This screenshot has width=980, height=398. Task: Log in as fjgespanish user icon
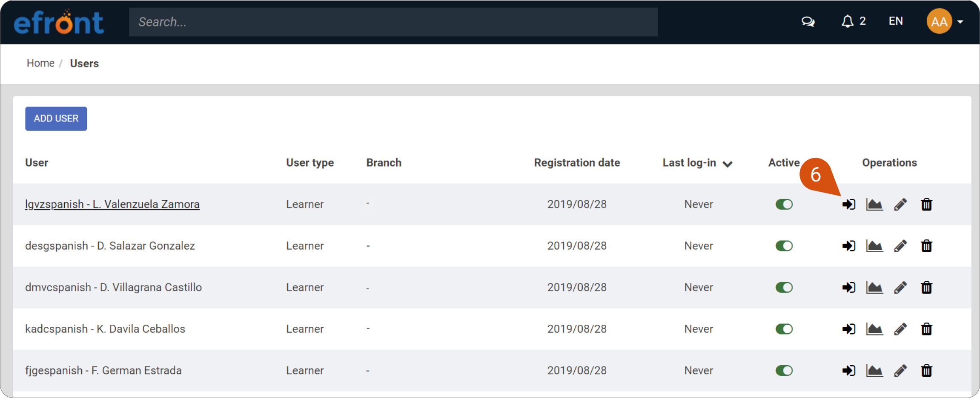click(848, 371)
